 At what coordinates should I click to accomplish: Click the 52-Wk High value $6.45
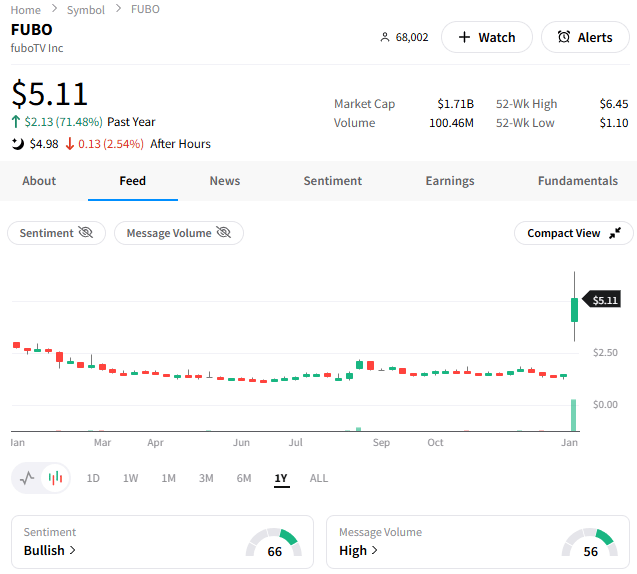(x=614, y=104)
